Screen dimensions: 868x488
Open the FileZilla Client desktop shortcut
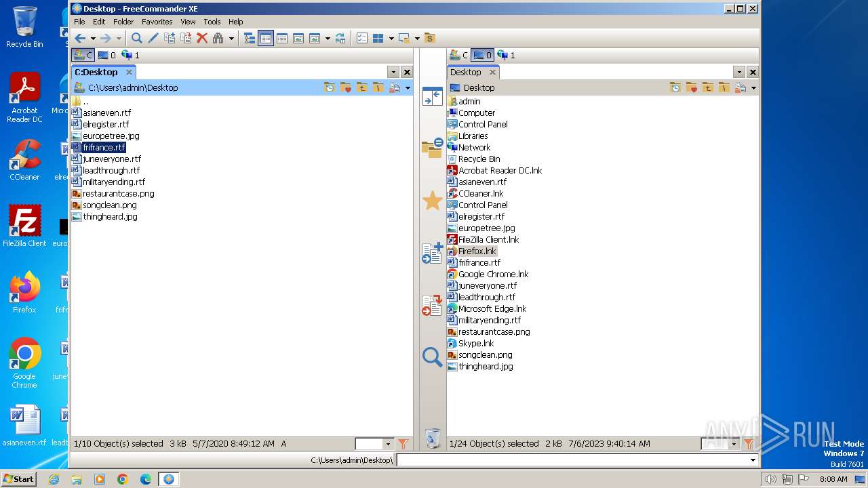coord(24,226)
